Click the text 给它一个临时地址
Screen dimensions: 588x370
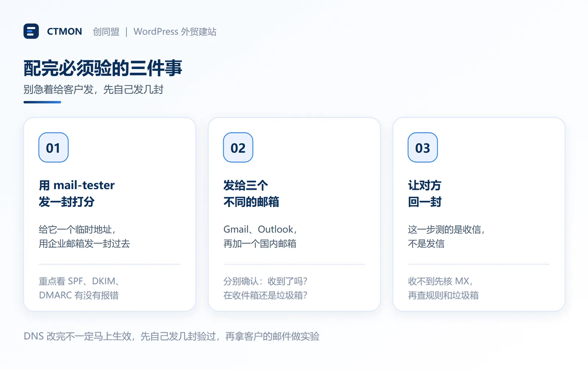point(77,229)
